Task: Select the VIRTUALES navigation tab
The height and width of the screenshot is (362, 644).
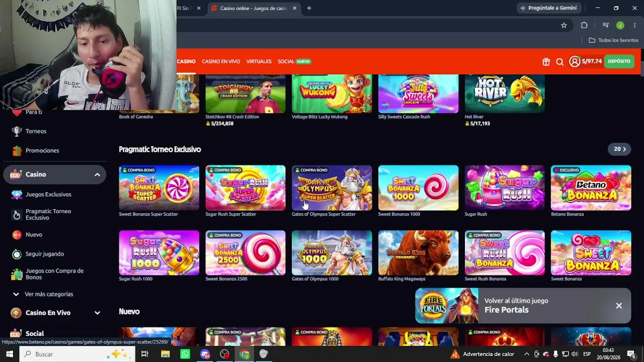Action: (259, 61)
